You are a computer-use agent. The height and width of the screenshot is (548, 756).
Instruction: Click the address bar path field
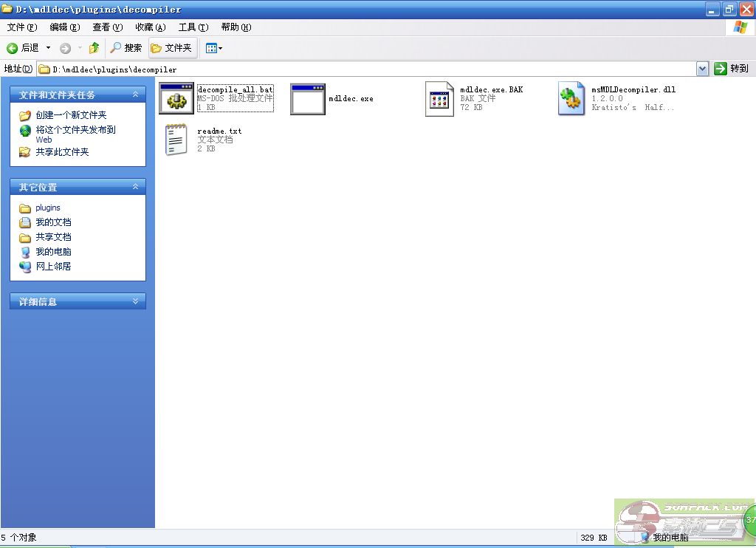pyautogui.click(x=369, y=69)
